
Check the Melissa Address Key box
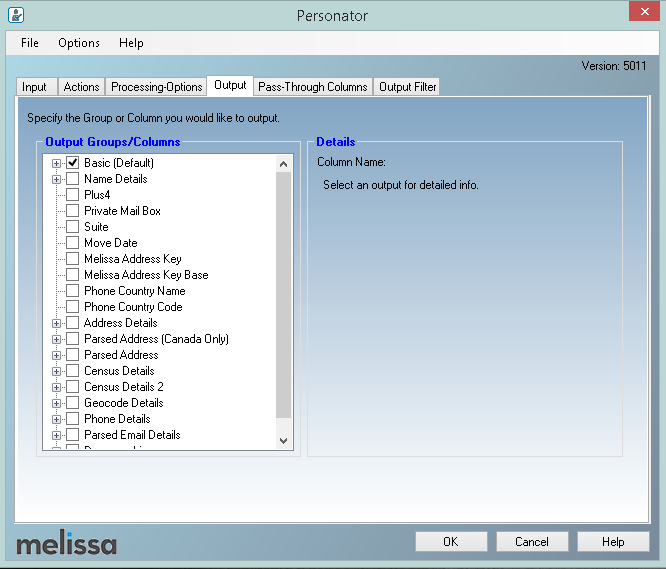[x=73, y=259]
